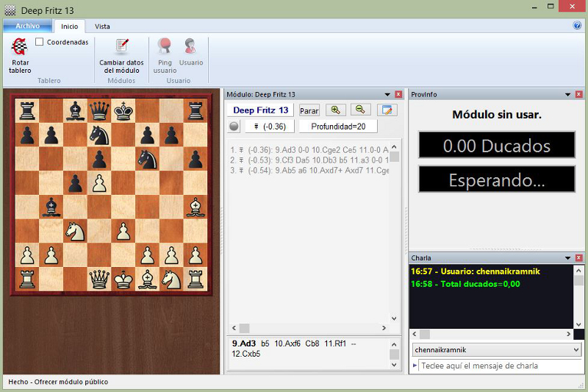Click notation pane scroll up arrow

394,344
